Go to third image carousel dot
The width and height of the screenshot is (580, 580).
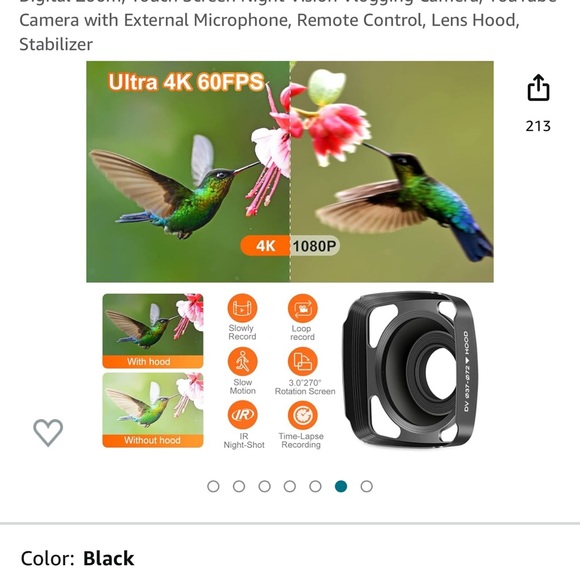click(264, 486)
